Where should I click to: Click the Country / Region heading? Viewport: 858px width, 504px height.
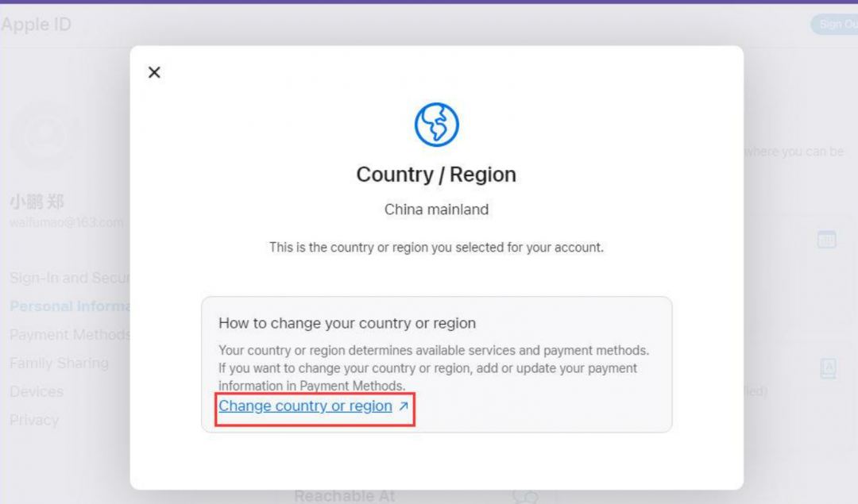click(436, 175)
